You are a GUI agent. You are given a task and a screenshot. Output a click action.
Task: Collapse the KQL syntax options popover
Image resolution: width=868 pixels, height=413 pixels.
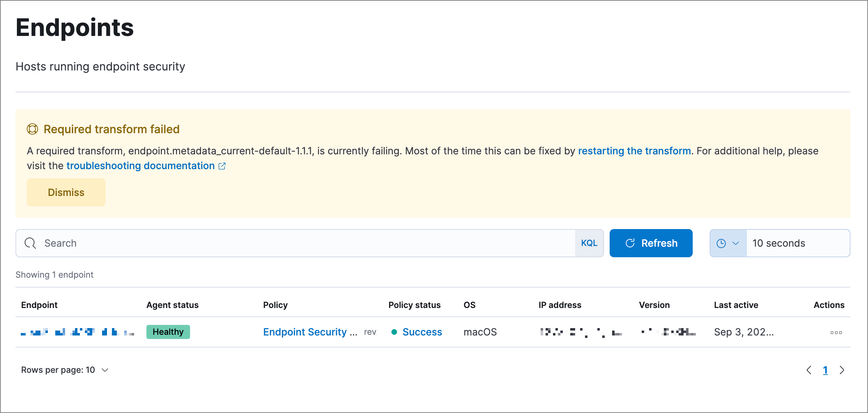(x=589, y=243)
